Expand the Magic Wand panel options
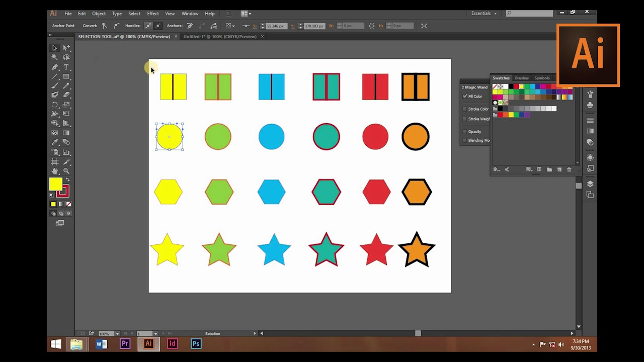The image size is (644, 362). 463,87
